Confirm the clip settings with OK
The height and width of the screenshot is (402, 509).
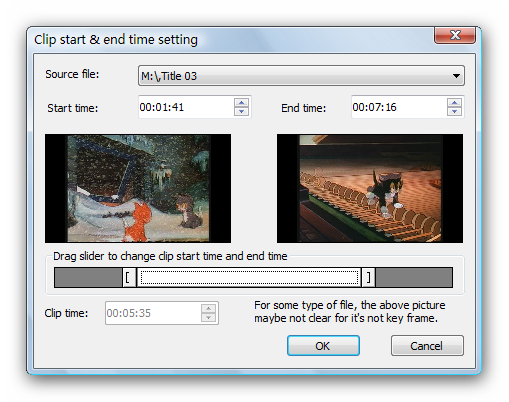(323, 346)
